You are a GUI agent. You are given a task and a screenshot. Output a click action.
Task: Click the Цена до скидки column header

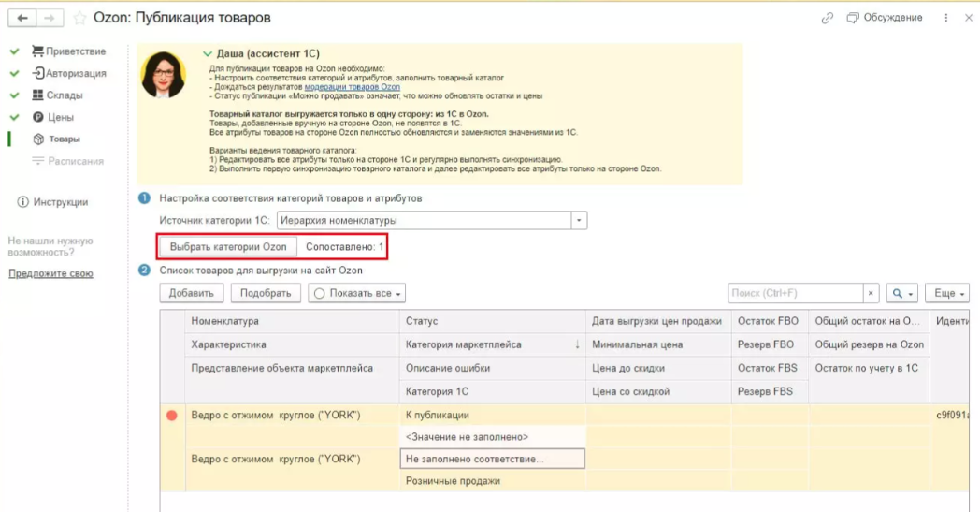pos(658,368)
